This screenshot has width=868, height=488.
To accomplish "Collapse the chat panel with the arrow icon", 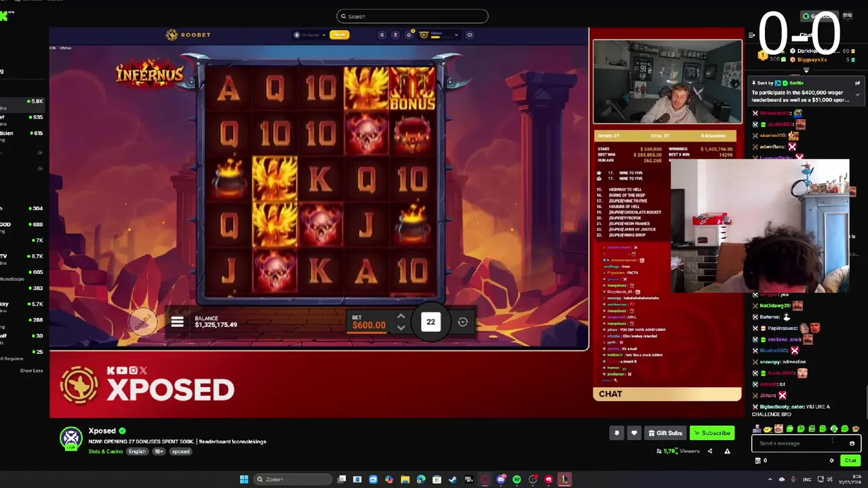I will pos(751,35).
